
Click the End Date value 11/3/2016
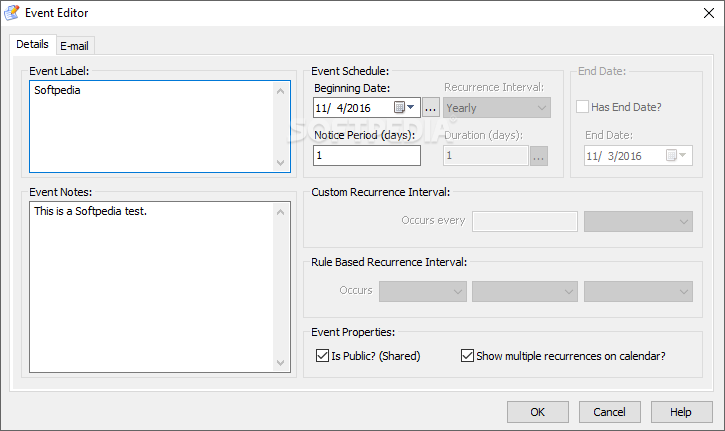click(614, 156)
